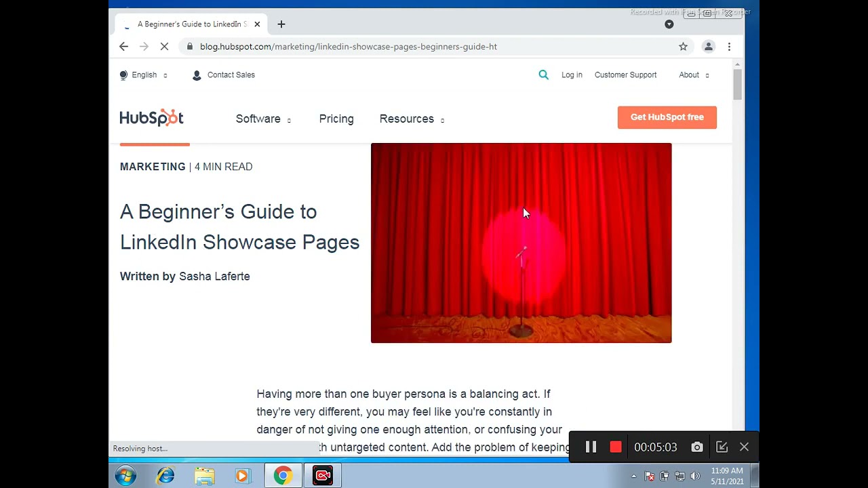This screenshot has width=868, height=488.
Task: Click the article title heading
Action: (x=239, y=227)
